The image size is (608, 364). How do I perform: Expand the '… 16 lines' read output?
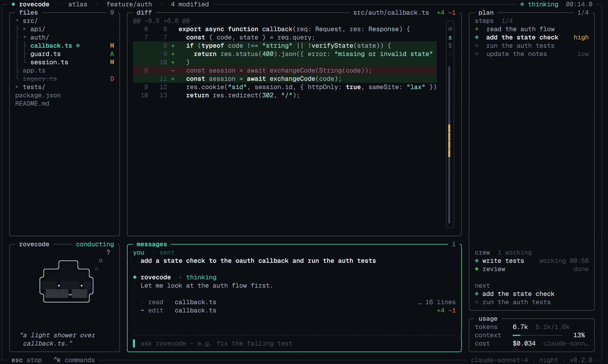pos(436,302)
